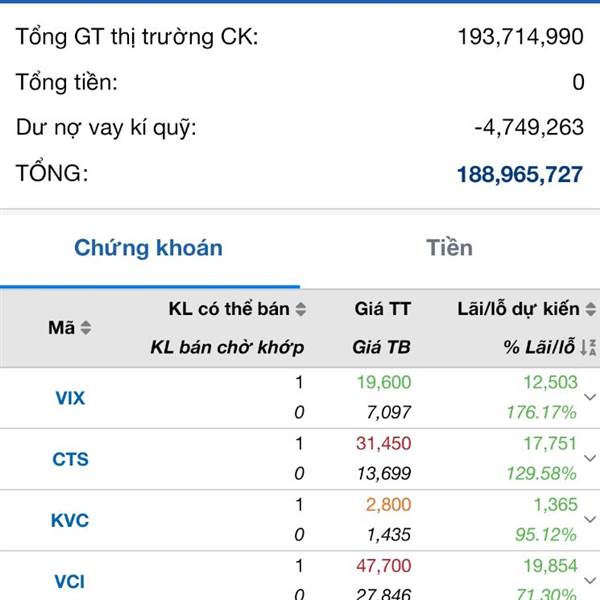Click VIX market price 19,600
This screenshot has width=600, height=600.
tap(384, 382)
